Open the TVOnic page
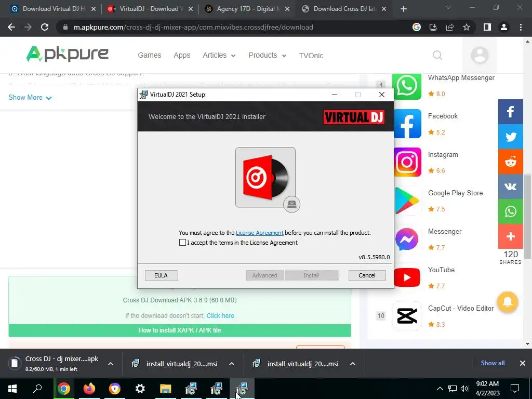This screenshot has height=399, width=532. click(x=311, y=56)
